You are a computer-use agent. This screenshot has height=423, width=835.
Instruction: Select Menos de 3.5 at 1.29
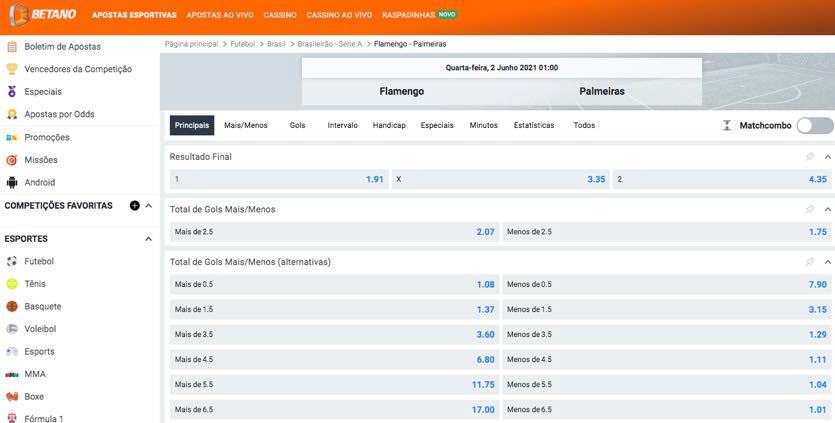coord(667,335)
